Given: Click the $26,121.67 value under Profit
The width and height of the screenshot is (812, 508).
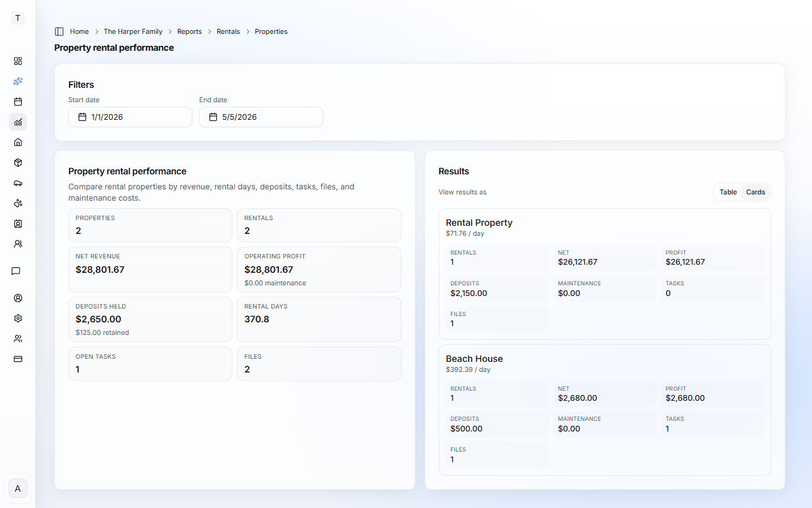Looking at the screenshot, I should tap(685, 262).
